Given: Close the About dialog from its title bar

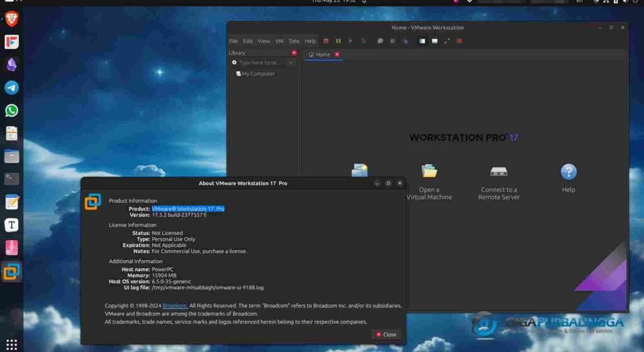Looking at the screenshot, I should [x=399, y=183].
